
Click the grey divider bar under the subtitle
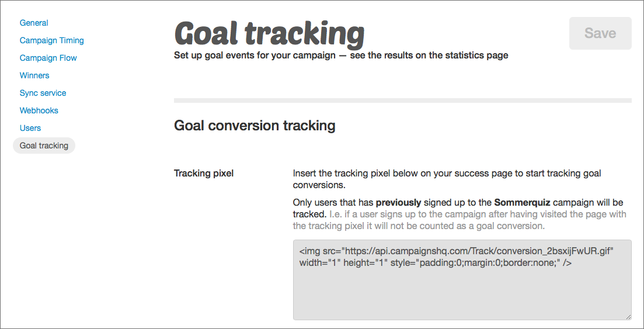tap(402, 101)
